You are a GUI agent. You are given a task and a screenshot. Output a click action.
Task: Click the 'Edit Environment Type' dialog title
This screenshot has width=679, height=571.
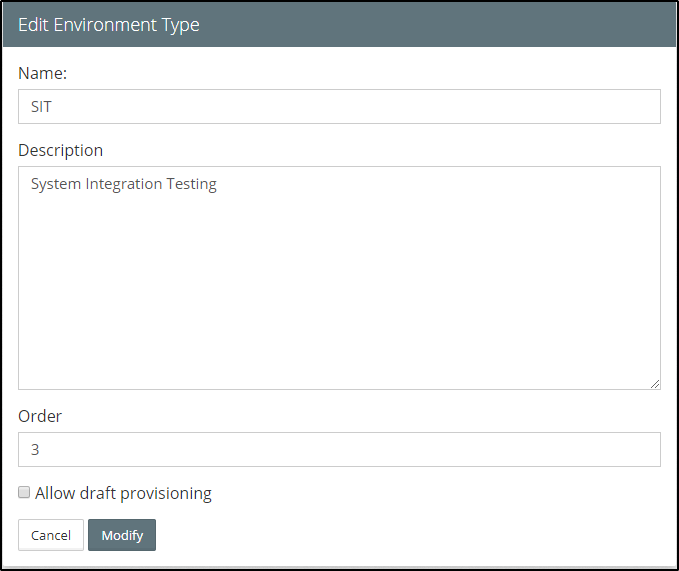[x=108, y=25]
